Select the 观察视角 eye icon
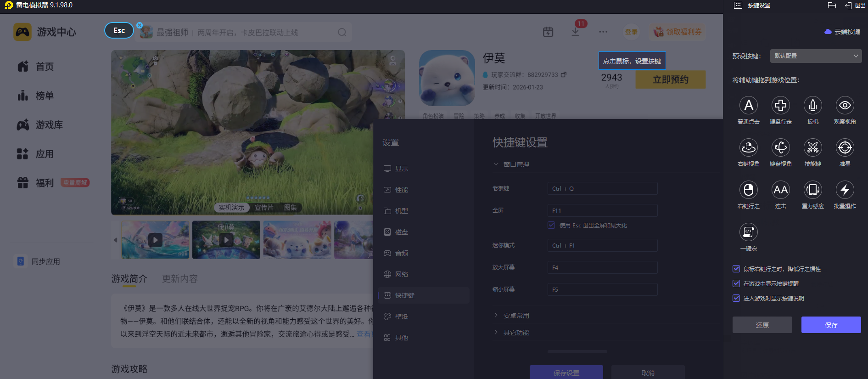Viewport: 868px width, 379px height. click(845, 106)
